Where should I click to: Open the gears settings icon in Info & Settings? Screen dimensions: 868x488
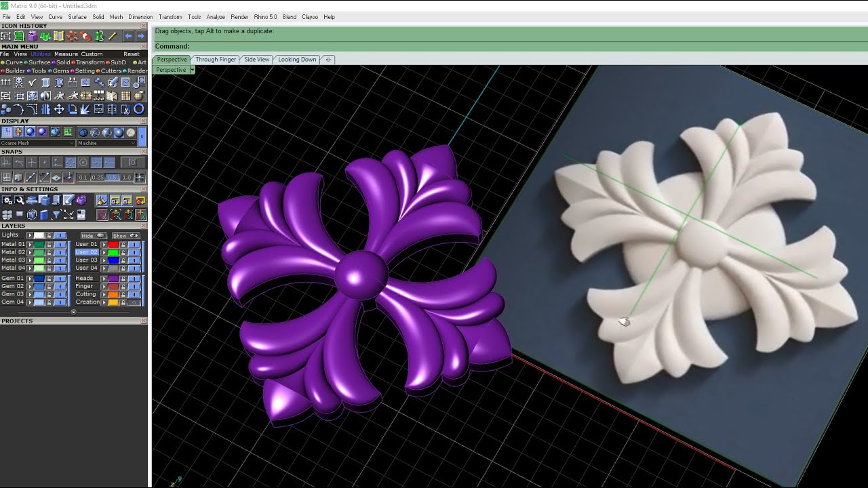click(x=7, y=200)
